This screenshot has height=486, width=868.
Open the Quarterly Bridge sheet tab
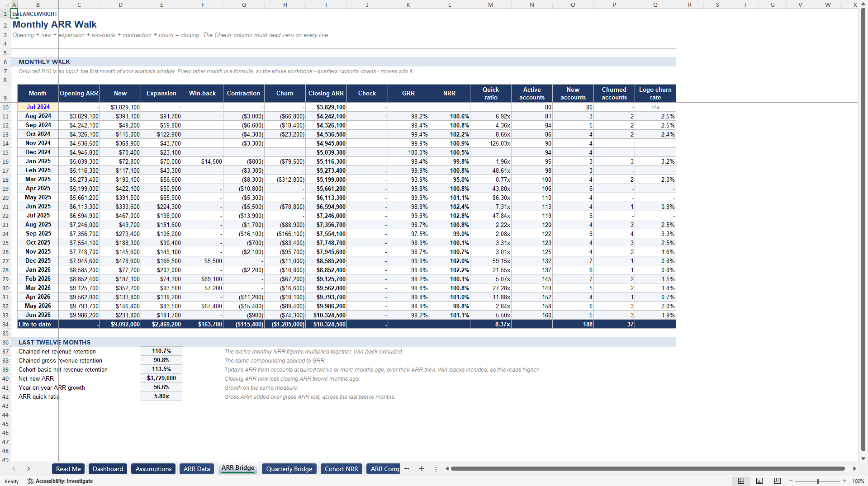click(x=289, y=469)
